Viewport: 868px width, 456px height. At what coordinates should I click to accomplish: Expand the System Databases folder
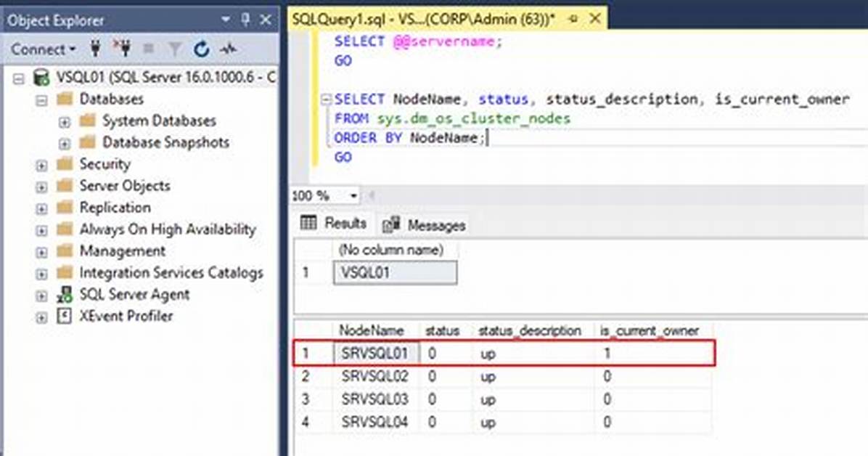(64, 122)
